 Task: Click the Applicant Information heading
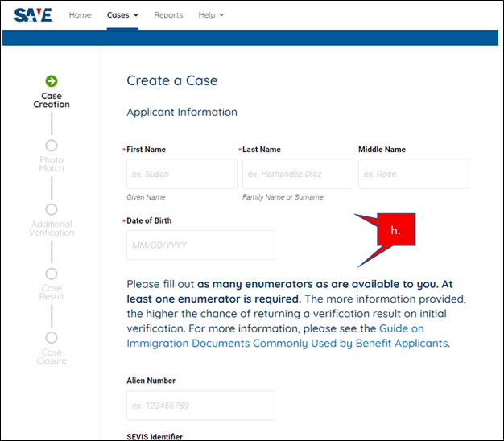182,112
